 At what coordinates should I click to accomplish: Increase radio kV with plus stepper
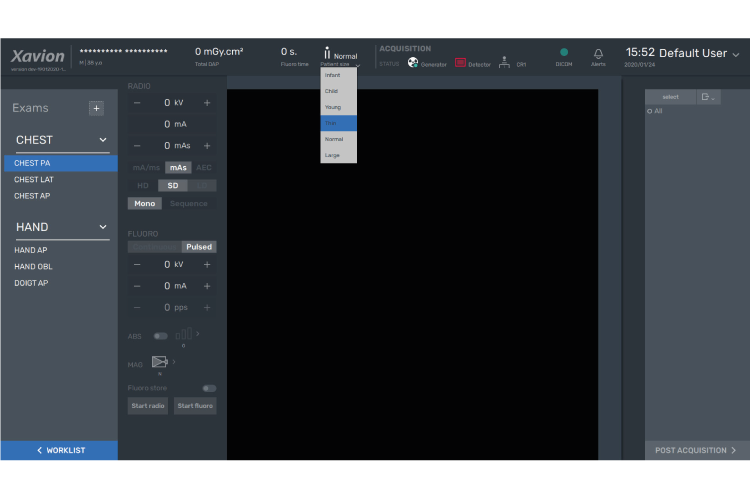207,103
